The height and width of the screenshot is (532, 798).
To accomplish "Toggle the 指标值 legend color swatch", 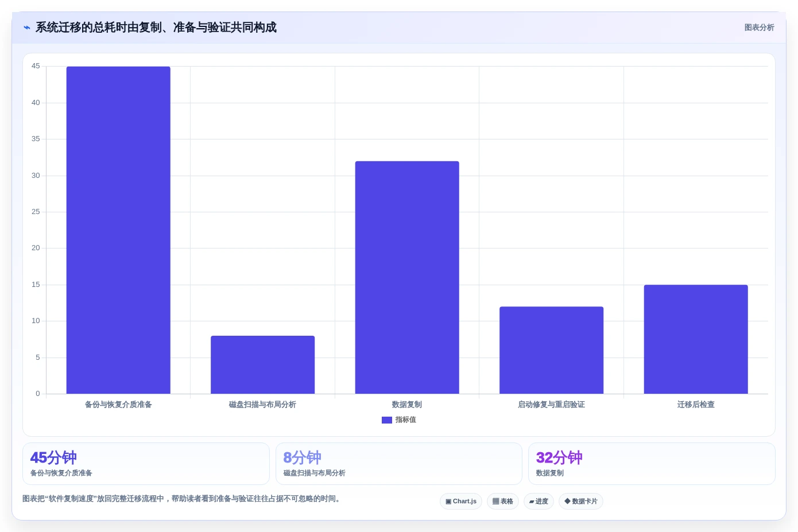I will click(x=387, y=420).
